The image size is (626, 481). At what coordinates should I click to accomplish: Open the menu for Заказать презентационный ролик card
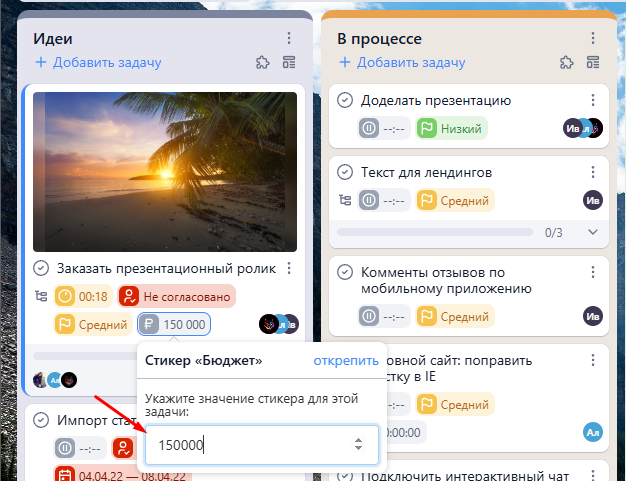288,268
